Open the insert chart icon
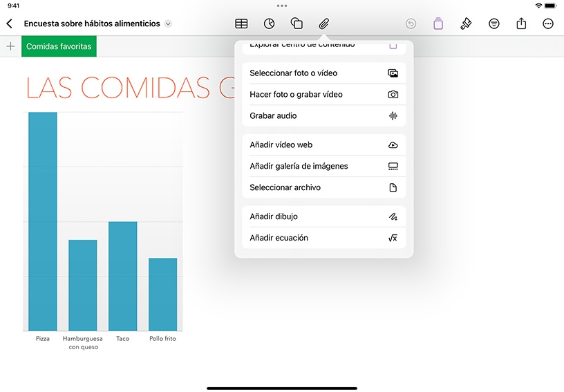The width and height of the screenshot is (564, 392). [x=269, y=24]
